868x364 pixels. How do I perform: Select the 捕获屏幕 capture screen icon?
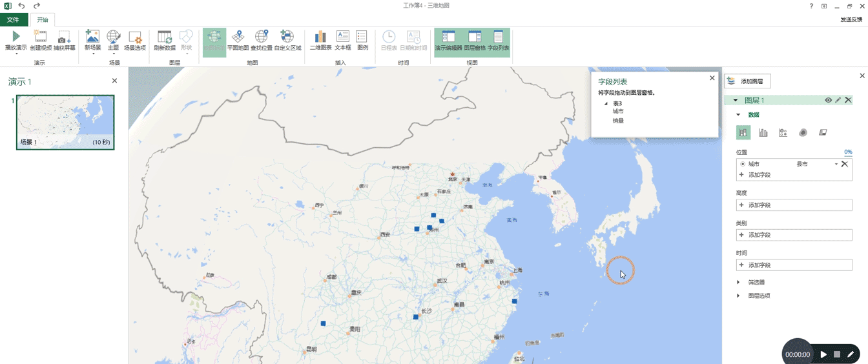64,41
